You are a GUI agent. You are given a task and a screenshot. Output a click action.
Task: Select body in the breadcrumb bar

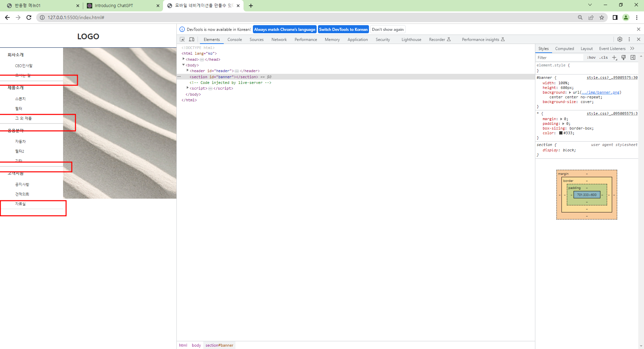[x=196, y=345]
